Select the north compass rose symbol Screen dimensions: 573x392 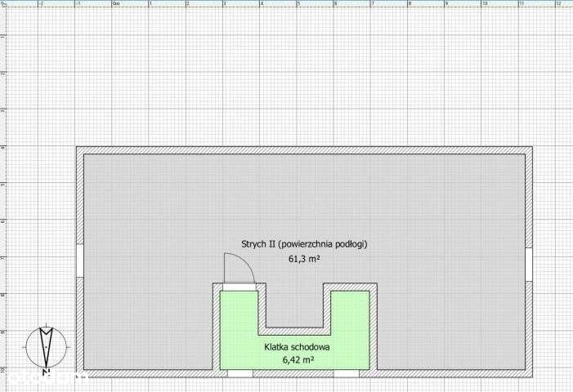point(46,349)
